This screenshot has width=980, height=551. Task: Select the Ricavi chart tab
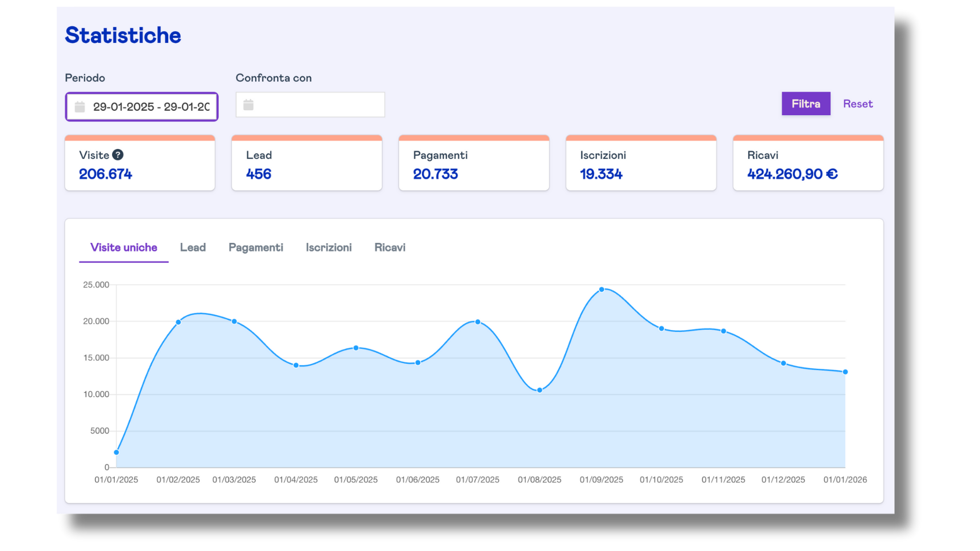[x=390, y=247]
